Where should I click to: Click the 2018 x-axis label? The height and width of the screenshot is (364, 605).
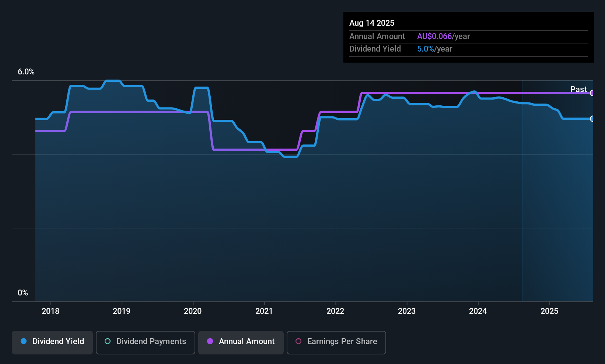tap(50, 311)
